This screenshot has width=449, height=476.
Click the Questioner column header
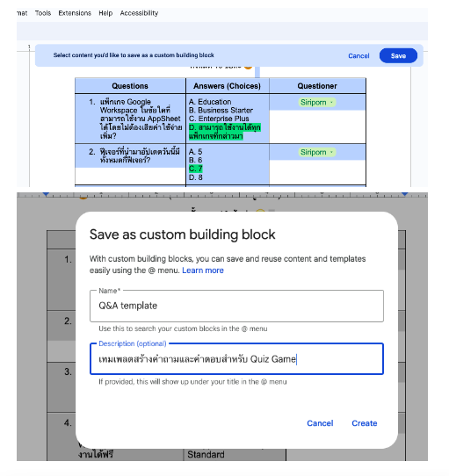[317, 86]
